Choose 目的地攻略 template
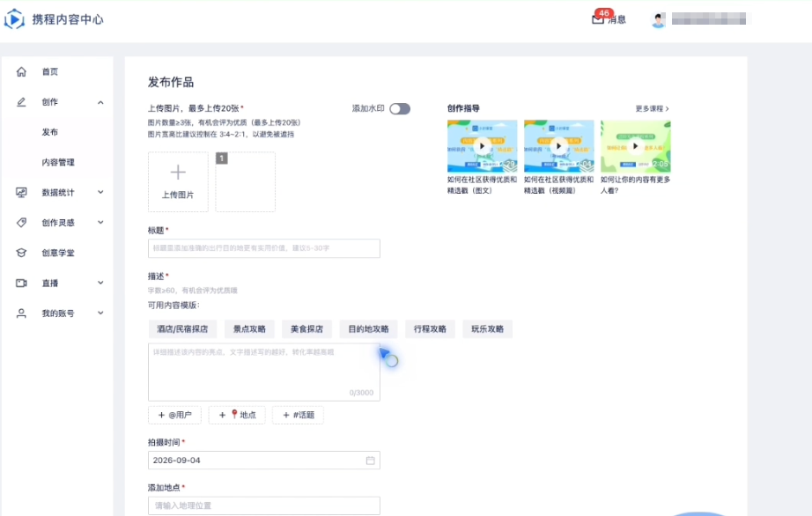 pyautogui.click(x=368, y=328)
